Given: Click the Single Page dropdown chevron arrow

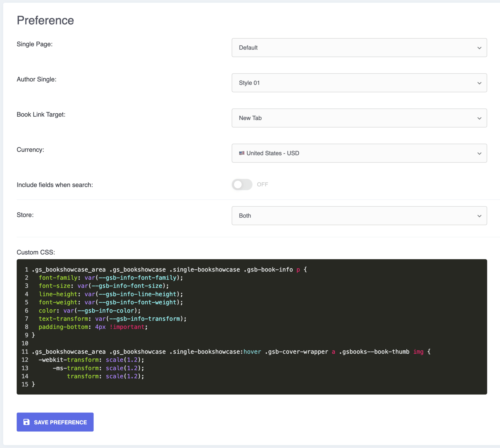Looking at the screenshot, I should tap(479, 48).
